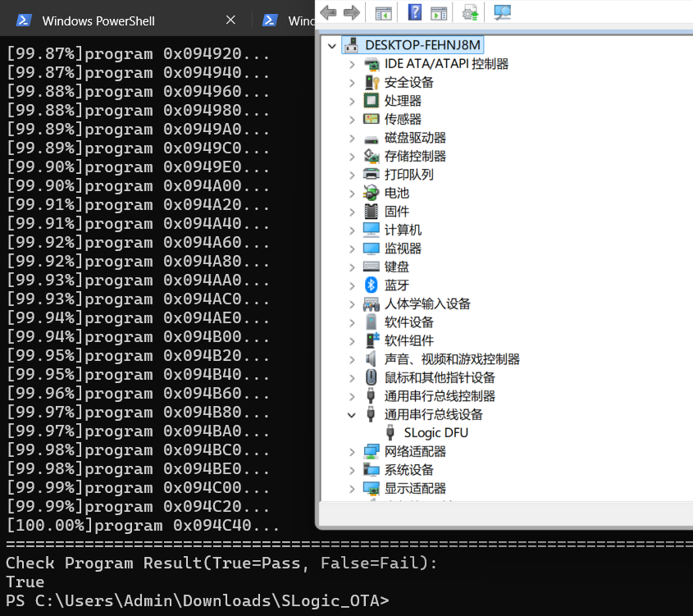The height and width of the screenshot is (616, 693).
Task: Click the Back arrow in Device Manager toolbar
Action: point(329,12)
